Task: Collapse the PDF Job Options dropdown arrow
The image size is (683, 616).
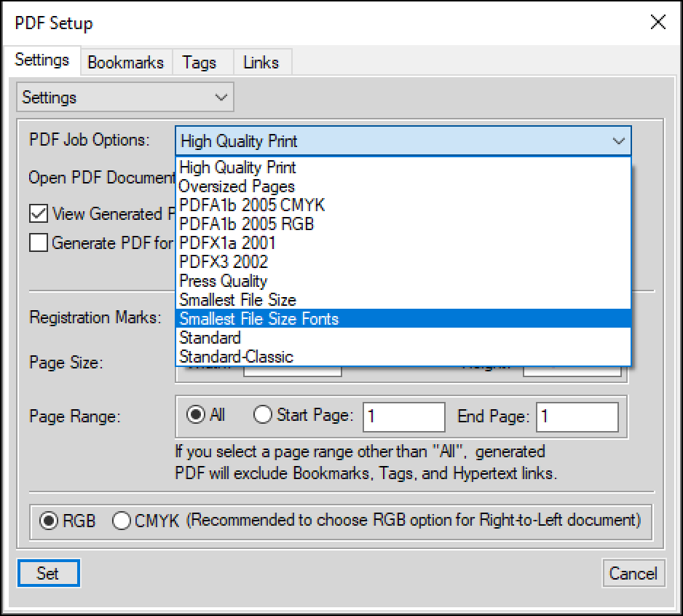Action: pos(618,141)
